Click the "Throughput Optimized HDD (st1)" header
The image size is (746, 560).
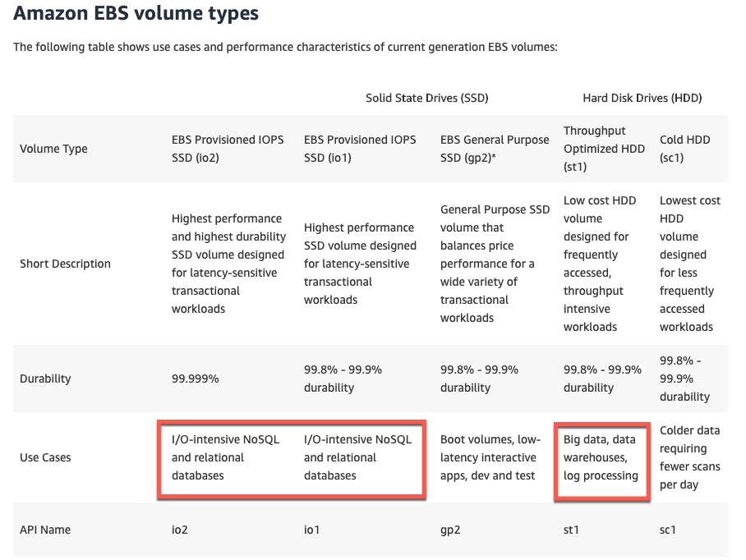click(606, 149)
